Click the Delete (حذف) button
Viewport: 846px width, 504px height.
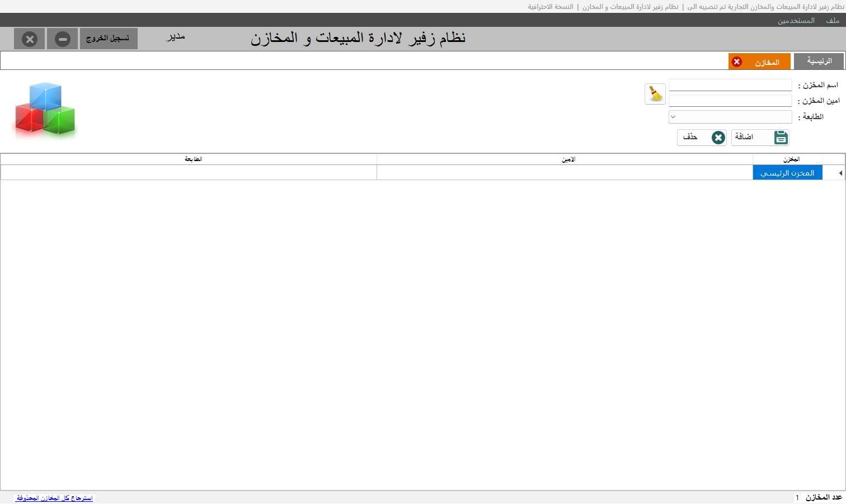tap(702, 138)
